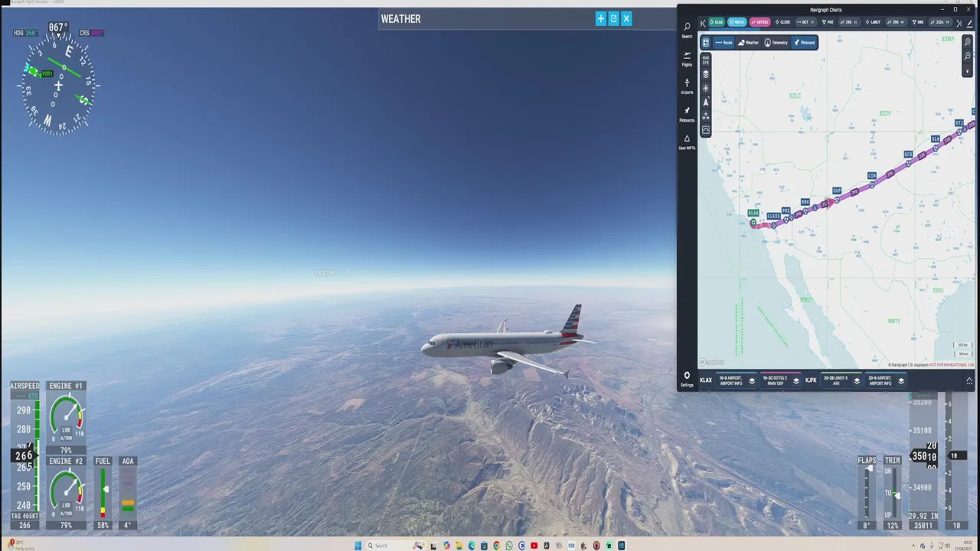Jump to first route leg arrow
Screen dimensions: 980x551
(x=703, y=24)
